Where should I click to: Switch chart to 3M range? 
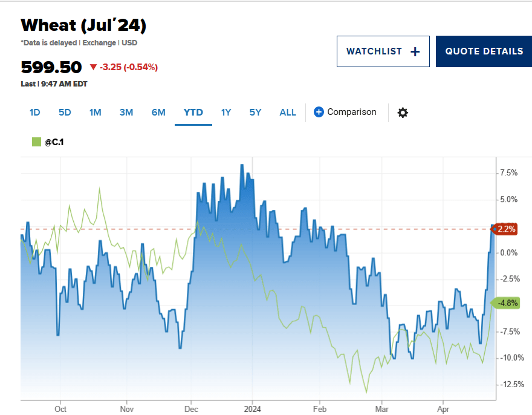tap(126, 113)
